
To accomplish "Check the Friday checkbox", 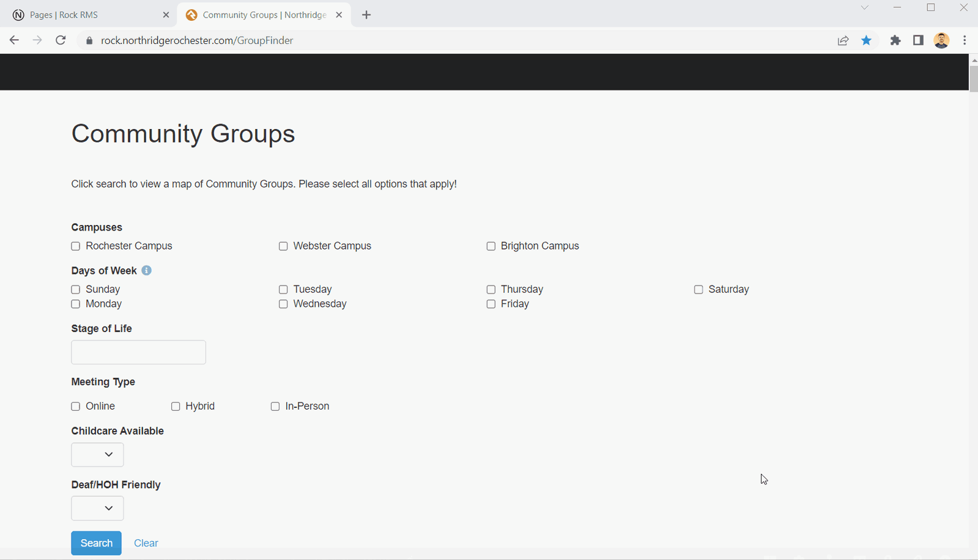I will pyautogui.click(x=491, y=304).
